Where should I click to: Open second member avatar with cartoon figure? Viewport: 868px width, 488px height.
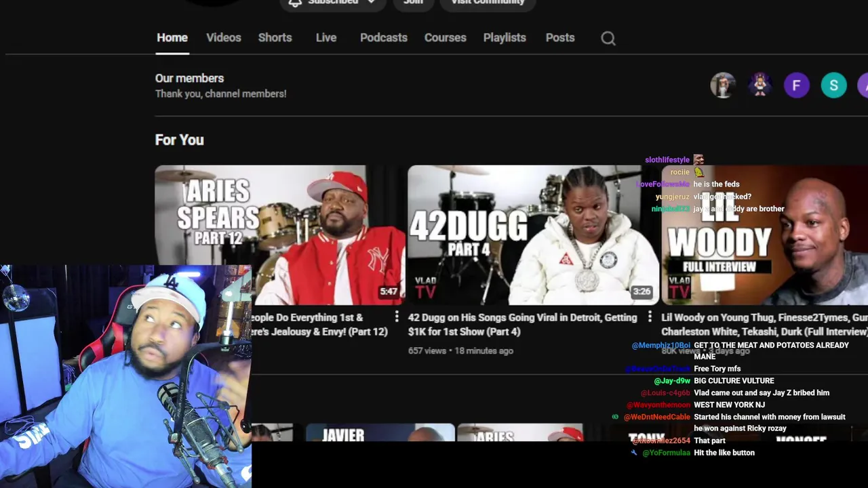click(760, 85)
